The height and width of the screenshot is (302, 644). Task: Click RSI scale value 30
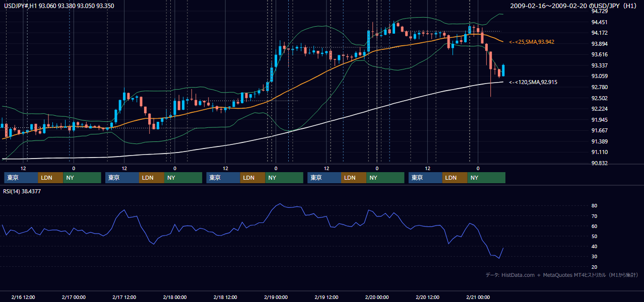coord(595,257)
